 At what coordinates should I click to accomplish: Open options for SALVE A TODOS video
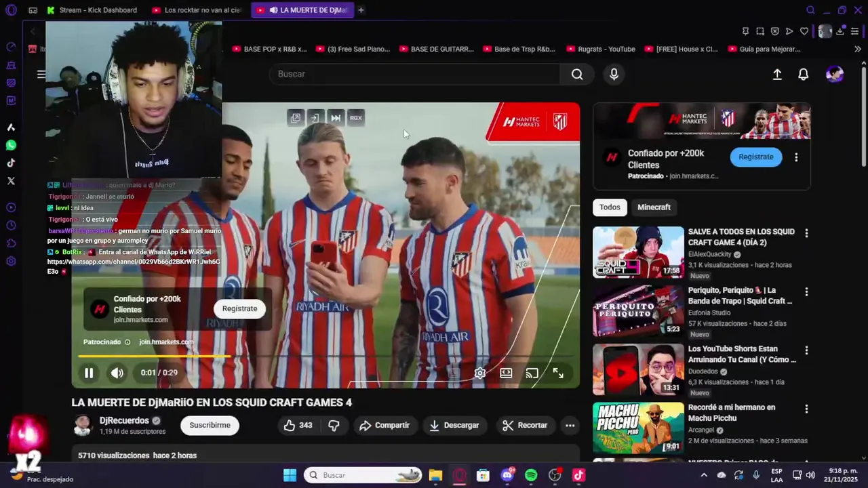click(806, 233)
